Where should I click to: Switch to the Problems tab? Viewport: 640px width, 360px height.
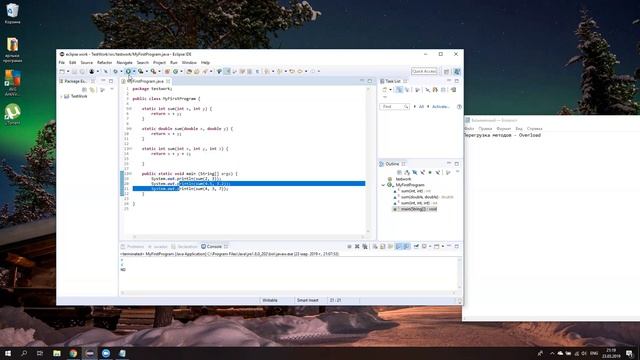133,247
